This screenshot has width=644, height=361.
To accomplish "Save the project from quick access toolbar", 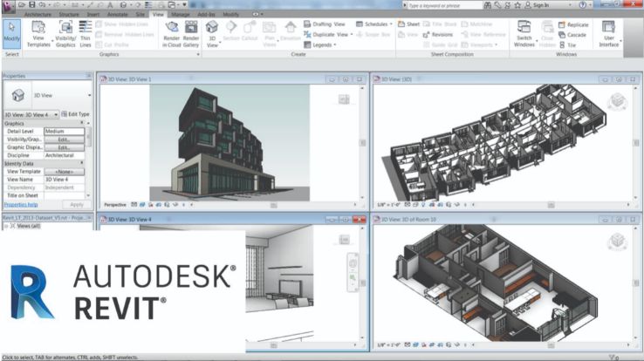I will (x=32, y=5).
